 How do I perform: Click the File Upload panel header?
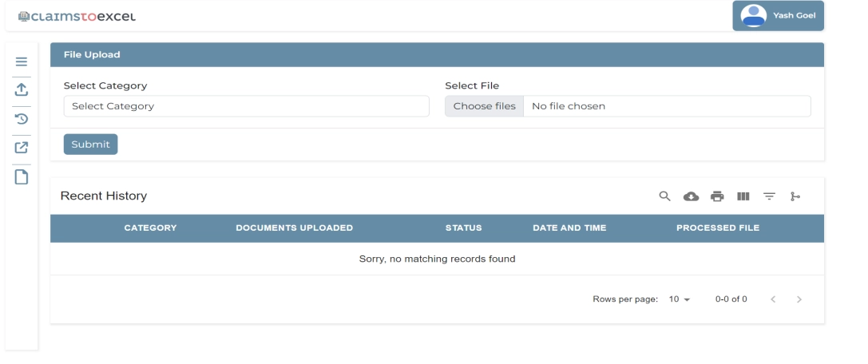(437, 55)
